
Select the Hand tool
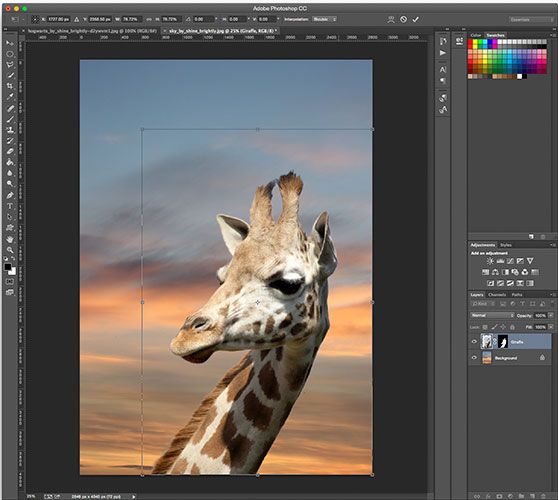pos(10,239)
